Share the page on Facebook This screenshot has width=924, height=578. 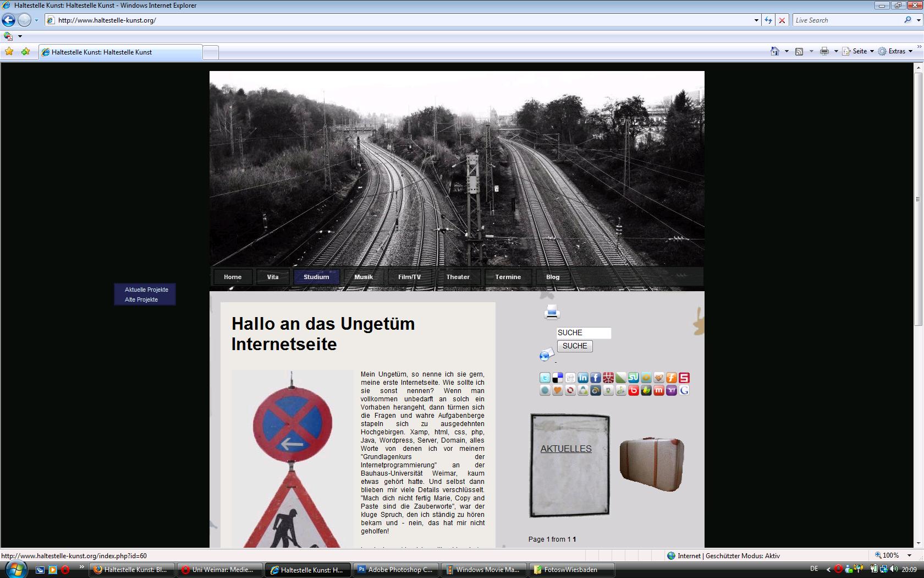coord(596,378)
